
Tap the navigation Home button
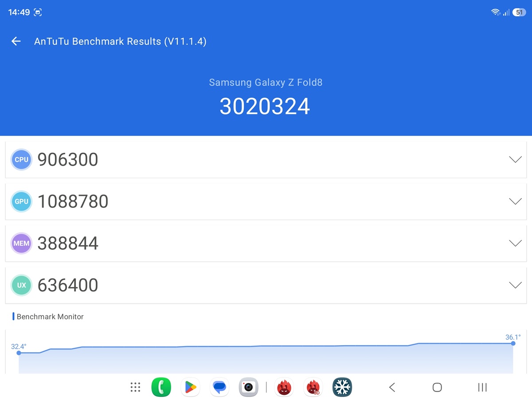point(437,387)
